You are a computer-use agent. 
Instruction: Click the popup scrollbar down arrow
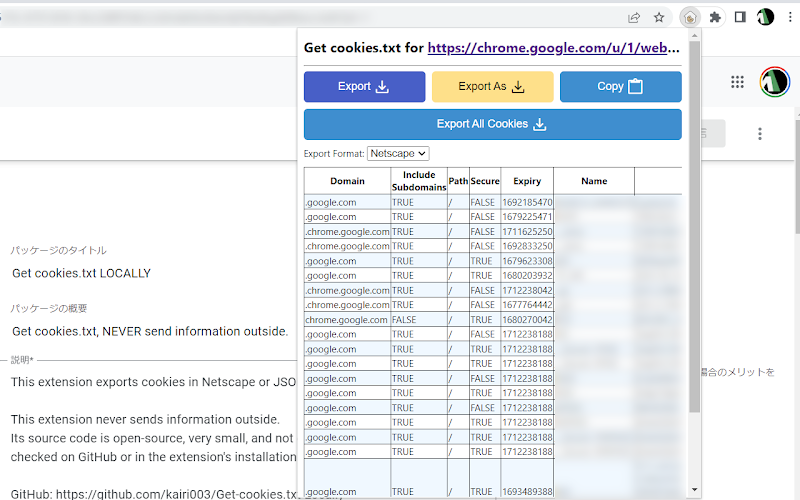[694, 490]
